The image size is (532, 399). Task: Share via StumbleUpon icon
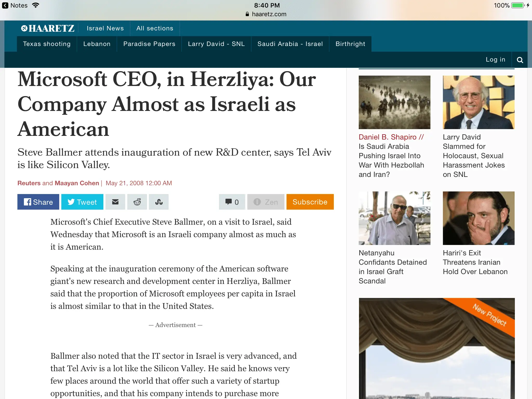(159, 202)
